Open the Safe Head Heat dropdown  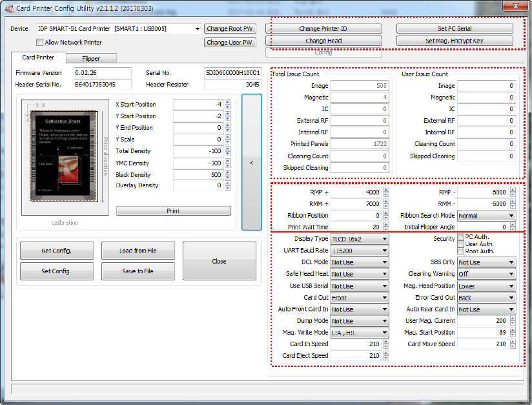pos(360,274)
